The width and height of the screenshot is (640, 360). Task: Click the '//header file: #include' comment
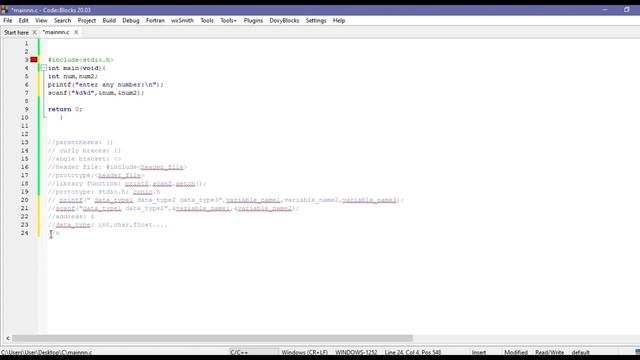coord(118,167)
